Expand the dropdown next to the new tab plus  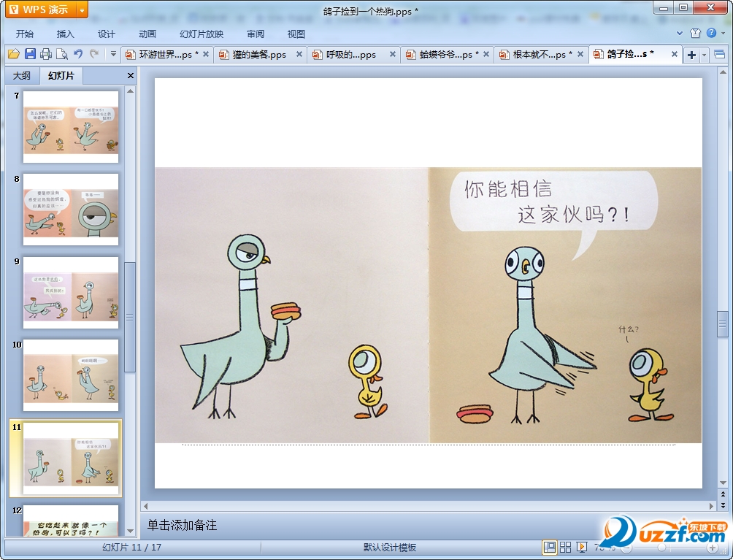(704, 55)
